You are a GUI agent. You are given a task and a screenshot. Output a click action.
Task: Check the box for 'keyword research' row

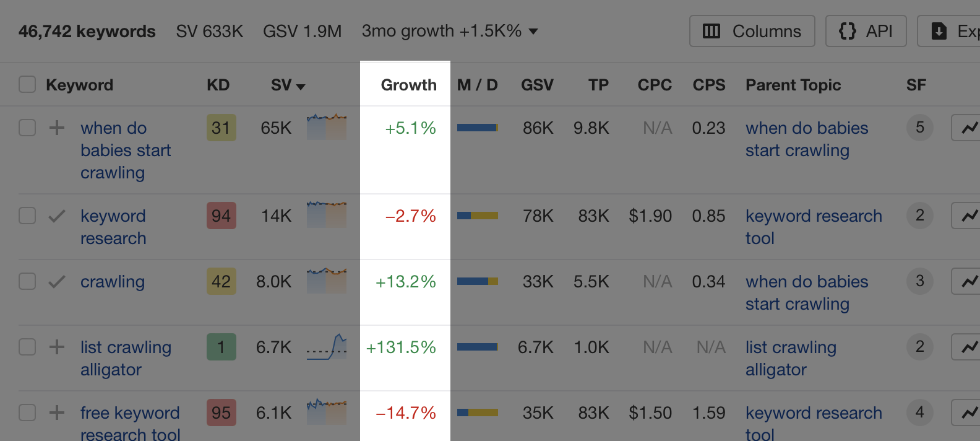(x=27, y=216)
